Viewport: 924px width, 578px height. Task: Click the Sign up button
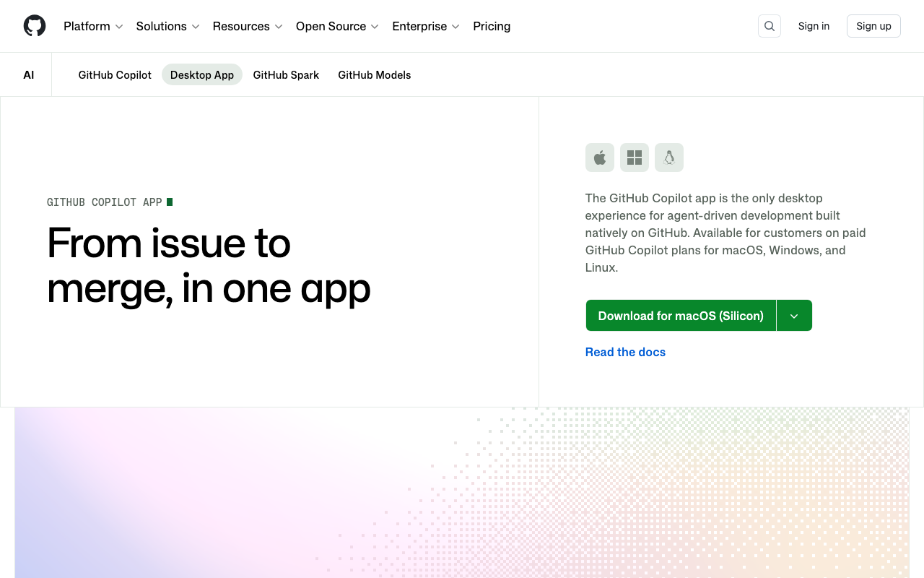click(873, 26)
